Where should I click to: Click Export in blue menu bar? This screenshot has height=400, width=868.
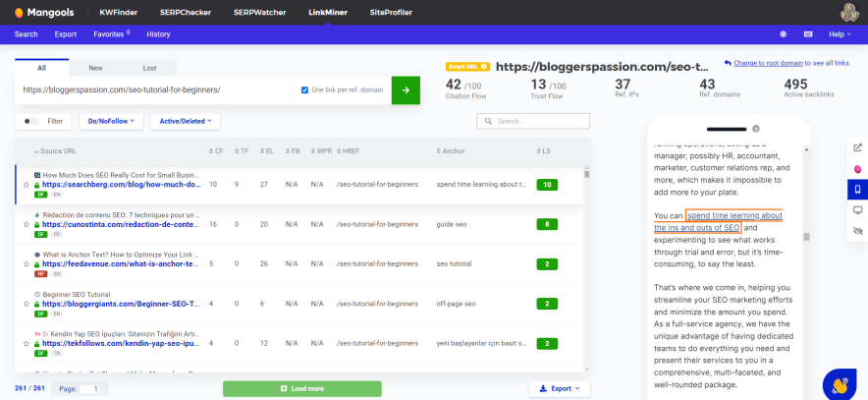tap(66, 34)
